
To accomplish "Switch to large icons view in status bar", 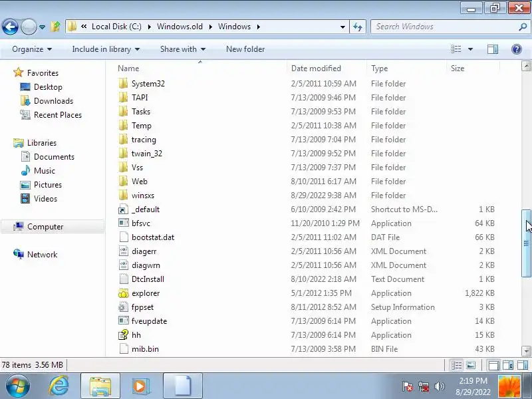I will point(471,365).
